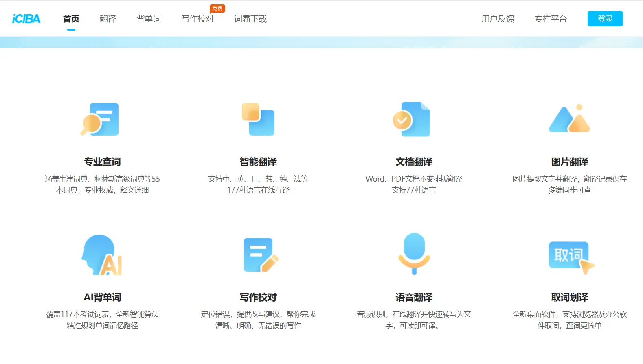Click the 专业查词 magnifier document icon
Image resolution: width=643 pixels, height=364 pixels.
pos(100,119)
